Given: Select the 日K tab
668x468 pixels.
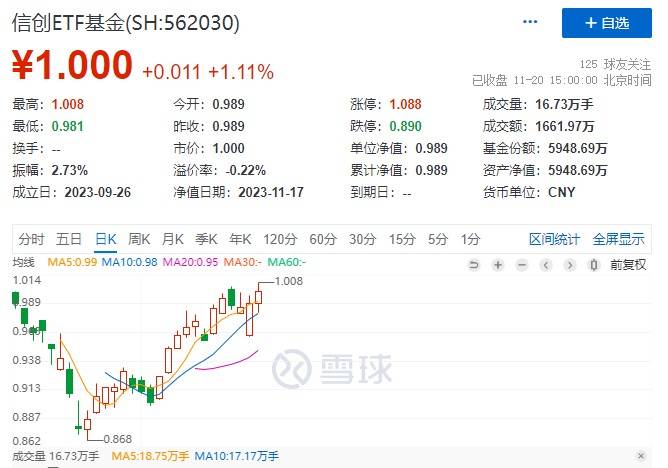Looking at the screenshot, I should [106, 239].
